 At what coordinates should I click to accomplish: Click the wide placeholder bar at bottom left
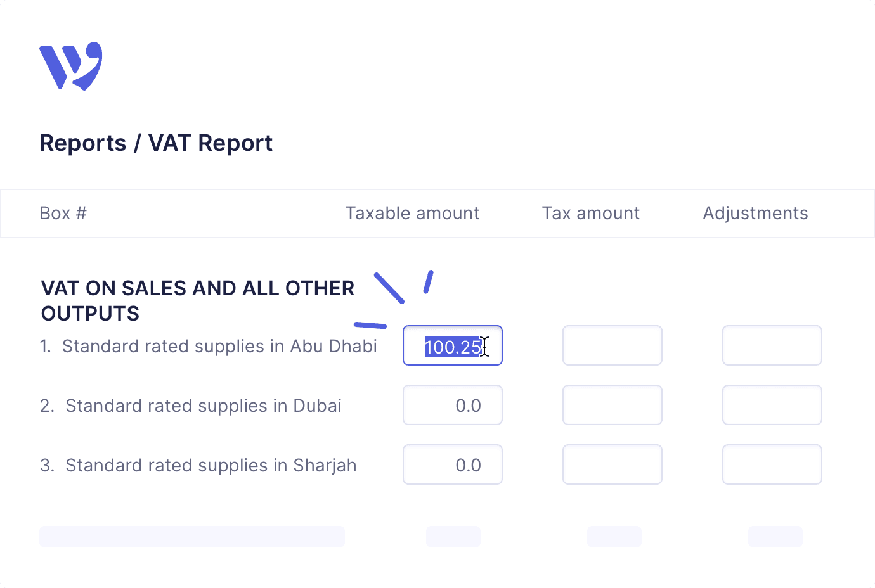click(x=192, y=536)
